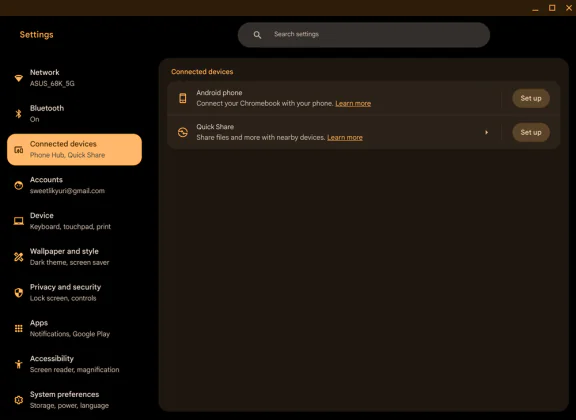
Task: Open Connected devices in sidebar
Action: pyautogui.click(x=75, y=150)
